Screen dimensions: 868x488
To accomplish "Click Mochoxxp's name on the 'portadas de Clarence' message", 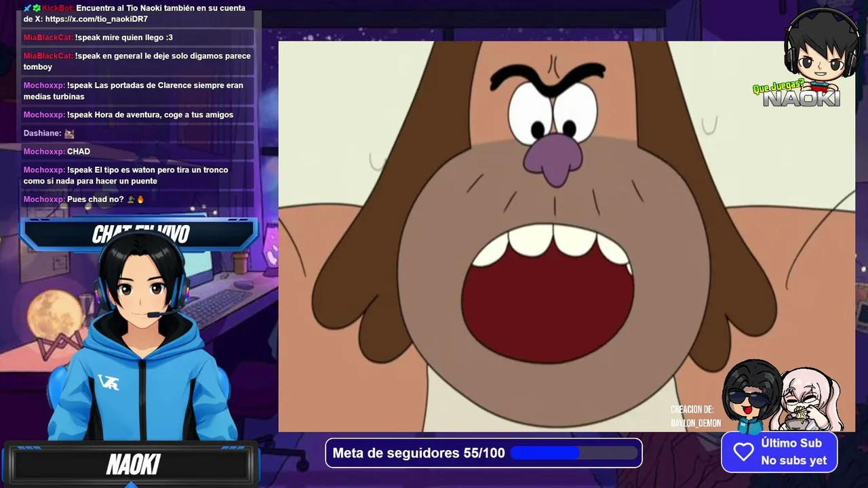I will tap(44, 85).
